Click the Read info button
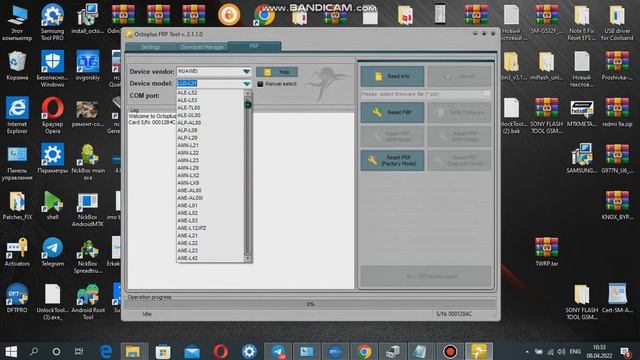This screenshot has height=360, width=640. [x=392, y=76]
